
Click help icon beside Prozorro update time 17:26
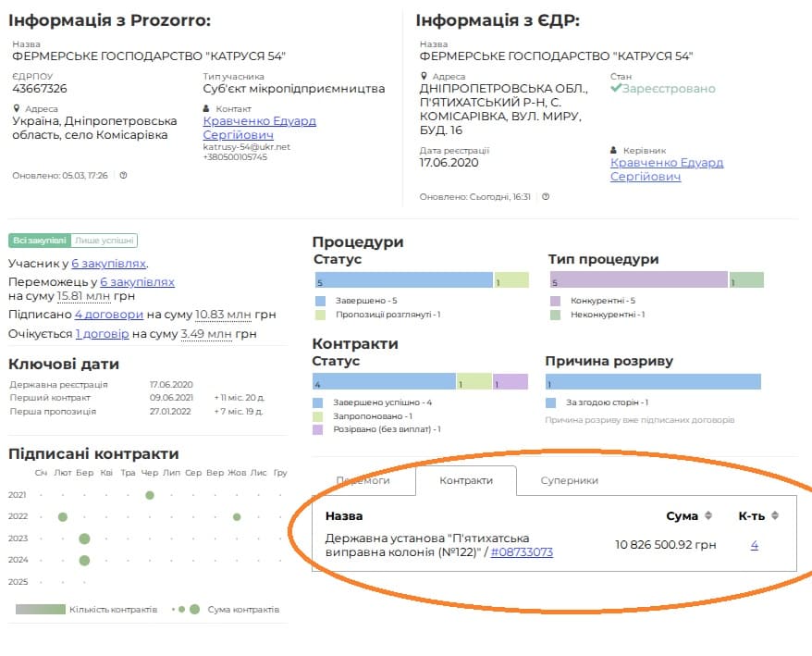pyautogui.click(x=123, y=175)
